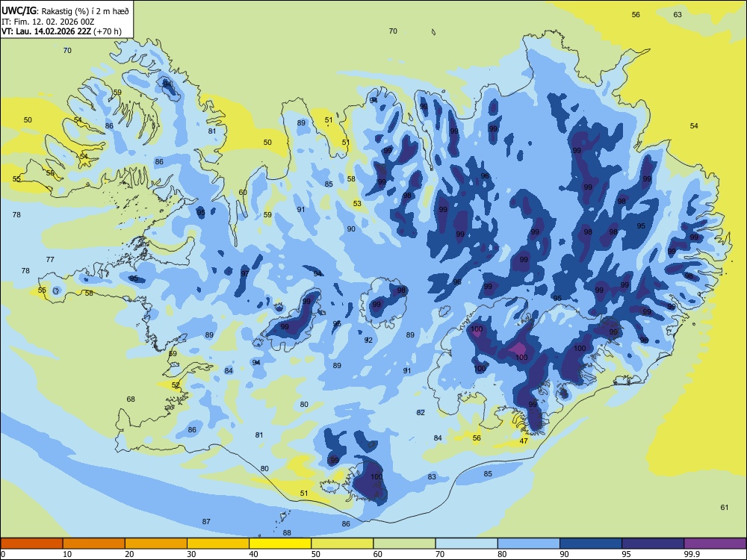Click the map value '68' in the sea off the southwest
Image resolution: width=747 pixels, height=560 pixels.
click(x=131, y=399)
